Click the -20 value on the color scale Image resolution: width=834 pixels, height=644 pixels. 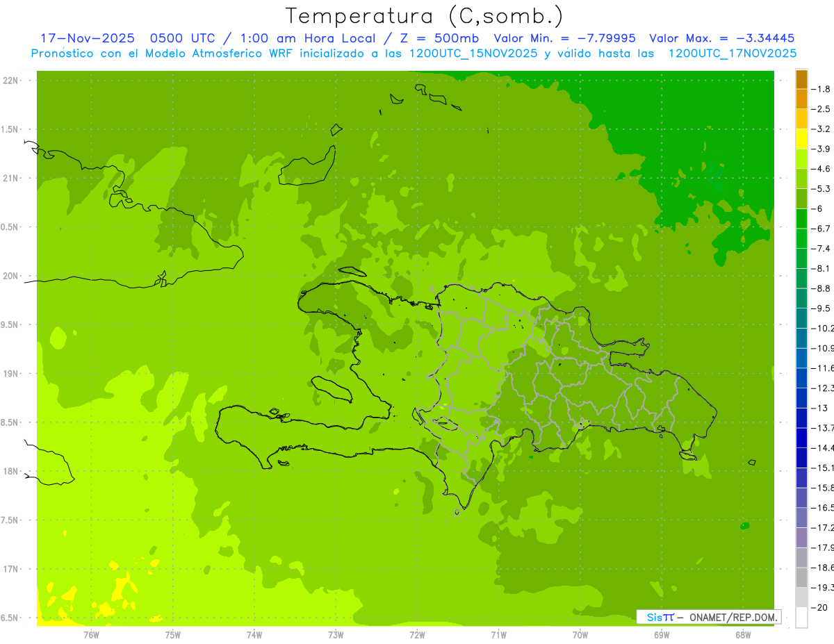[819, 607]
